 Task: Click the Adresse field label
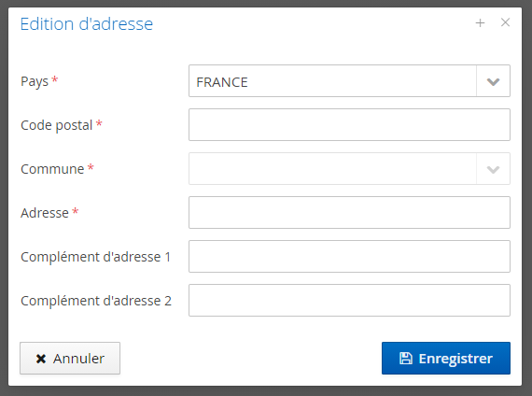coord(45,213)
